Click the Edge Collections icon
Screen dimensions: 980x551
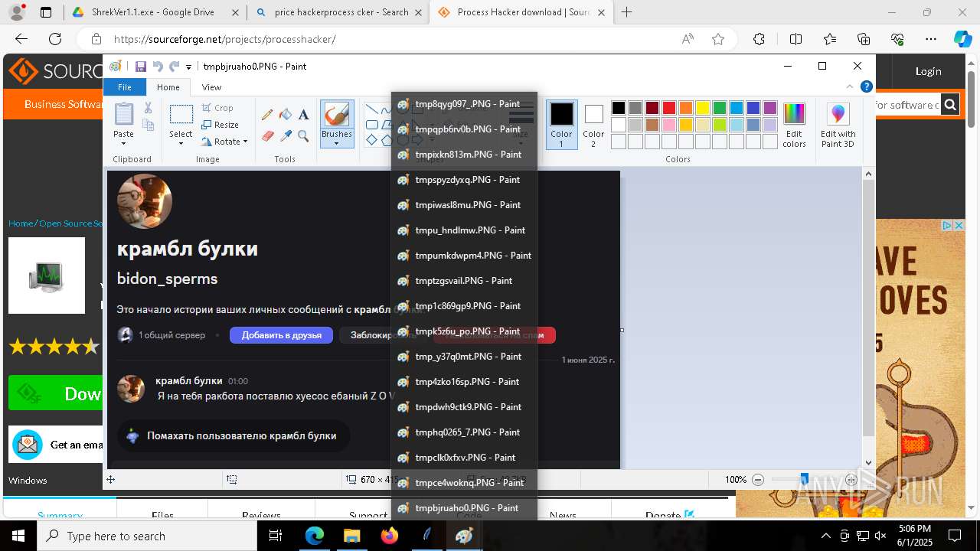tap(864, 39)
